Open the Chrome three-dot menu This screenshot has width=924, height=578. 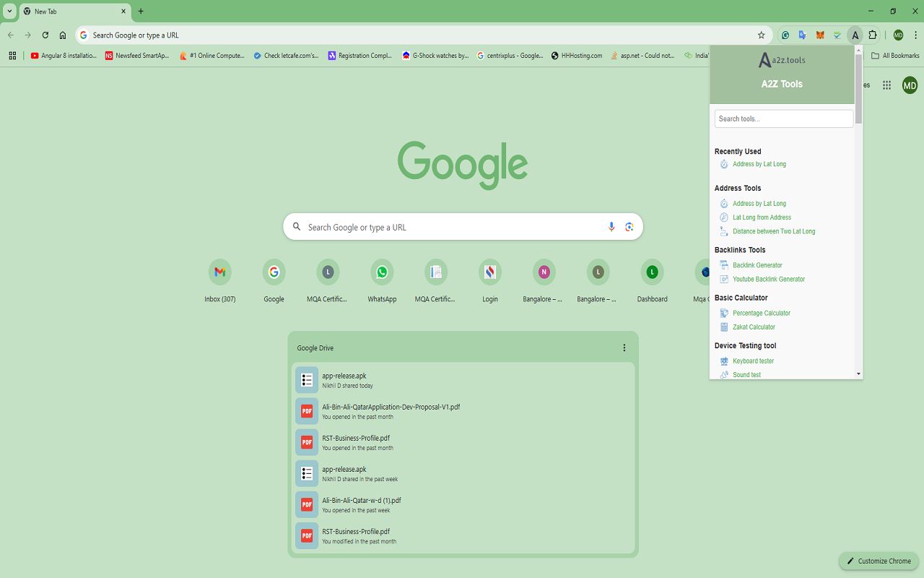pyautogui.click(x=915, y=35)
